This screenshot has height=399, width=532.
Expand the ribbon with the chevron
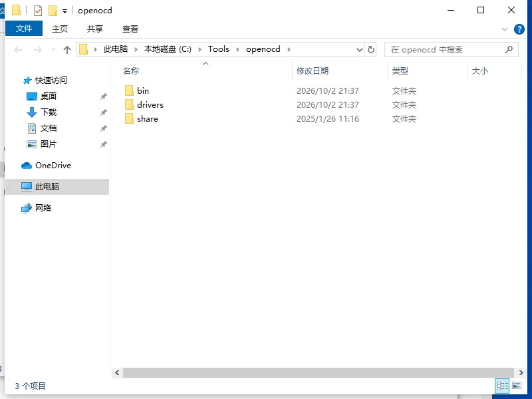tap(505, 29)
